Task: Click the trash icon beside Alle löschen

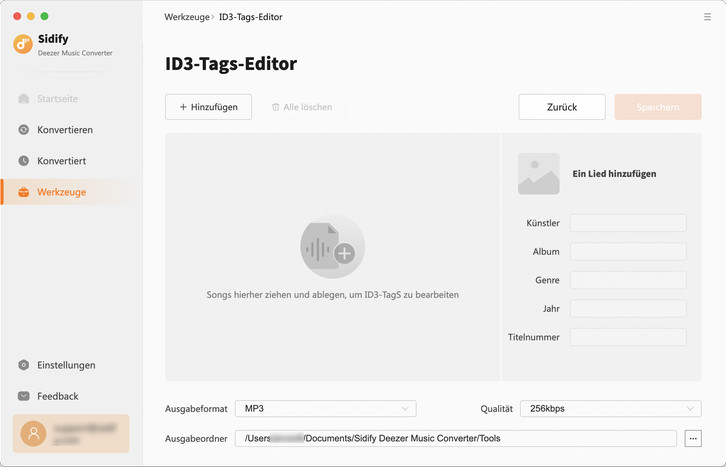Action: tap(275, 107)
